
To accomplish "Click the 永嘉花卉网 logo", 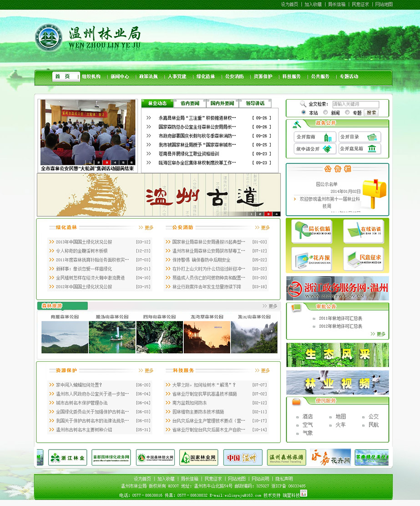I will pos(330,458).
